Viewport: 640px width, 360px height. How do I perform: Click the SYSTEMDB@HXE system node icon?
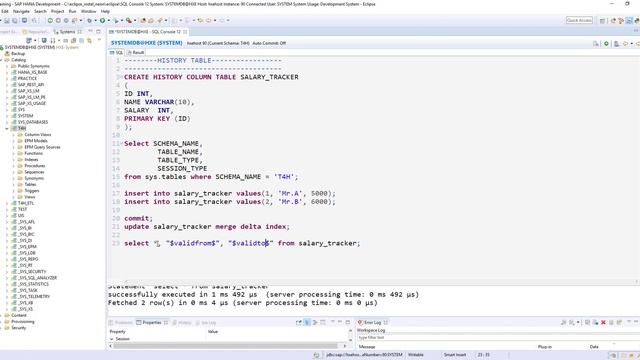2,47
